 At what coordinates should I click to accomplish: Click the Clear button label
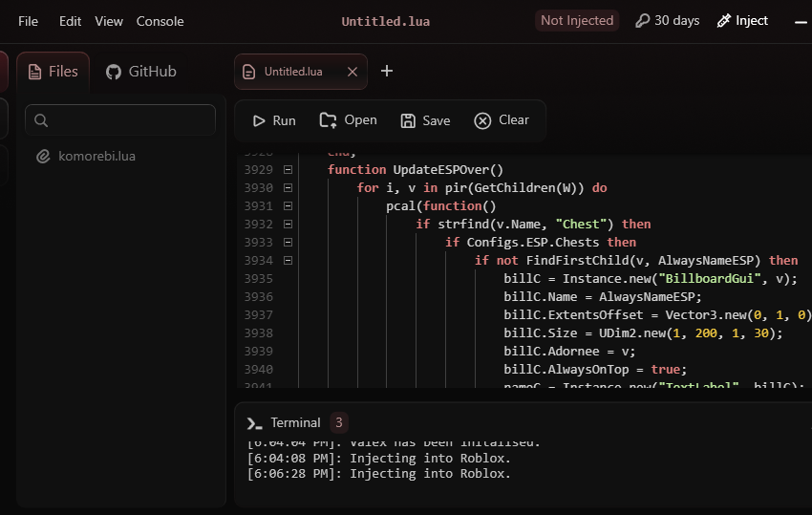pos(514,120)
